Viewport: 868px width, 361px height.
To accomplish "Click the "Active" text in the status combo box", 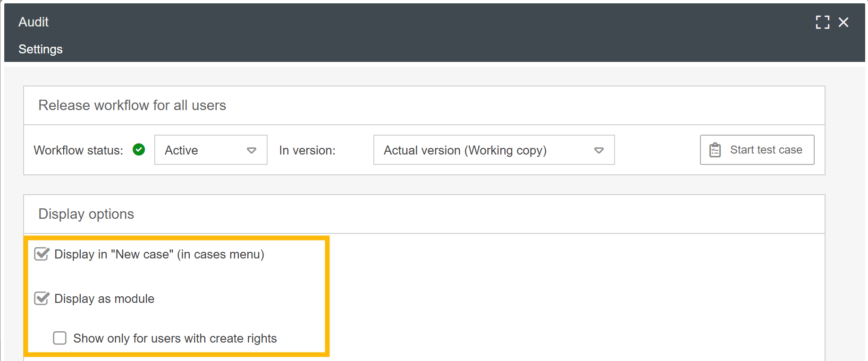I will pyautogui.click(x=181, y=150).
